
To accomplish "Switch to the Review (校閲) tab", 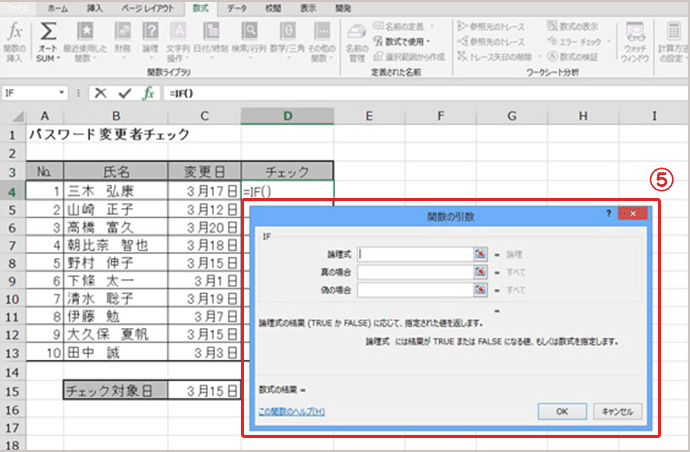I will [x=273, y=8].
